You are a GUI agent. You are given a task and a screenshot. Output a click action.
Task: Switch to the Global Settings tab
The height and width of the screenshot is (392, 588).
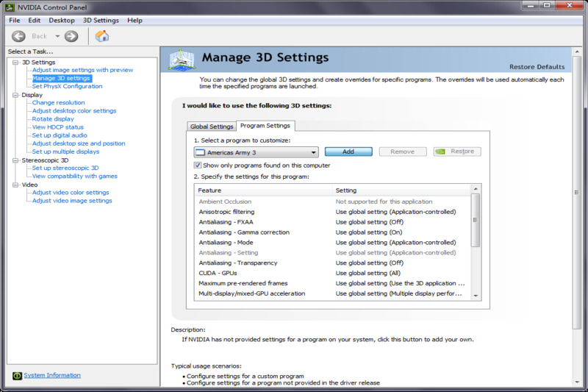click(212, 126)
